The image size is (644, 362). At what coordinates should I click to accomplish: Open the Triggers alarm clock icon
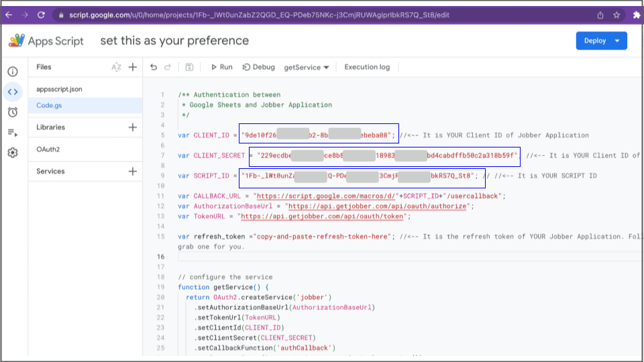click(13, 112)
